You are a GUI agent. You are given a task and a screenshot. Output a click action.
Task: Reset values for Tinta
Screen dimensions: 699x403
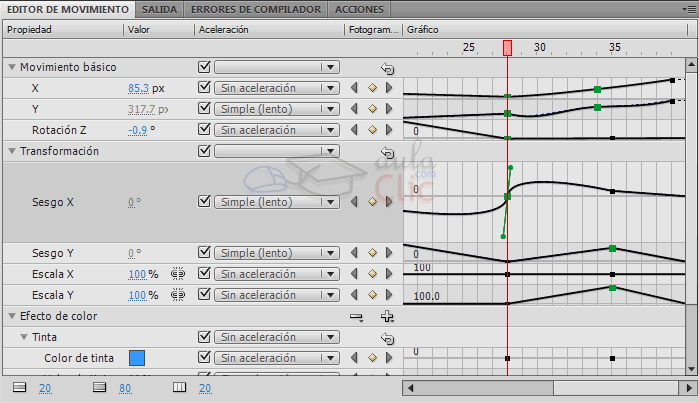(x=387, y=339)
